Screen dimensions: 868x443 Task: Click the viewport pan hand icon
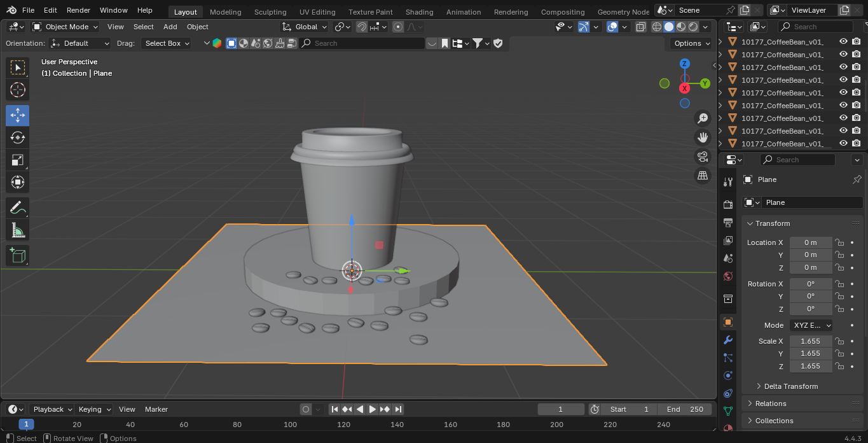pos(703,137)
